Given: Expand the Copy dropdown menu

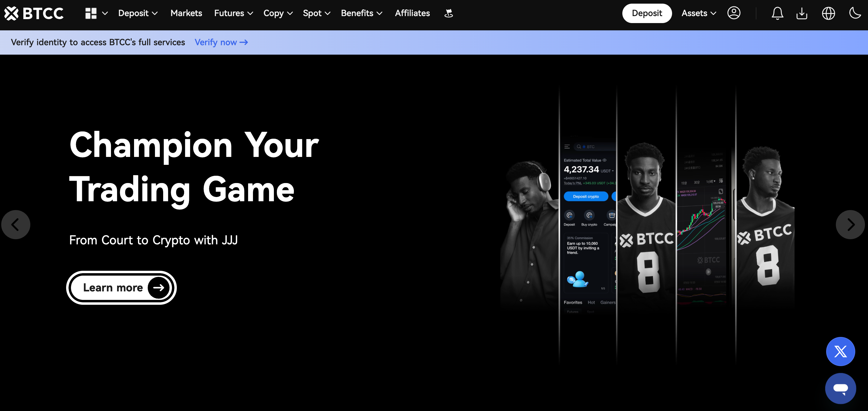Looking at the screenshot, I should click(x=278, y=13).
